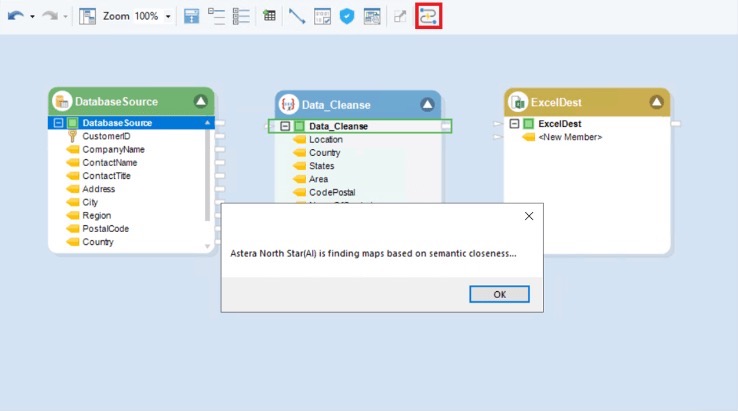Select the Country field in DatabaseSource

(98, 242)
